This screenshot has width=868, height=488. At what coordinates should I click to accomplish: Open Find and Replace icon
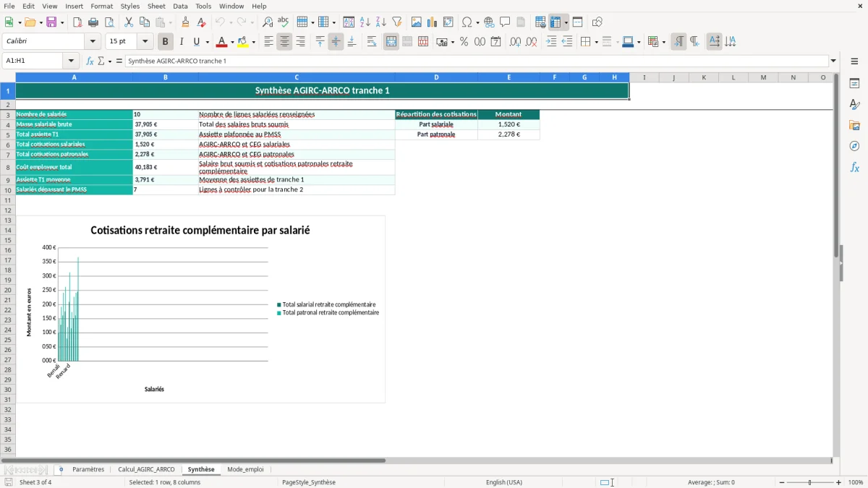[268, 22]
